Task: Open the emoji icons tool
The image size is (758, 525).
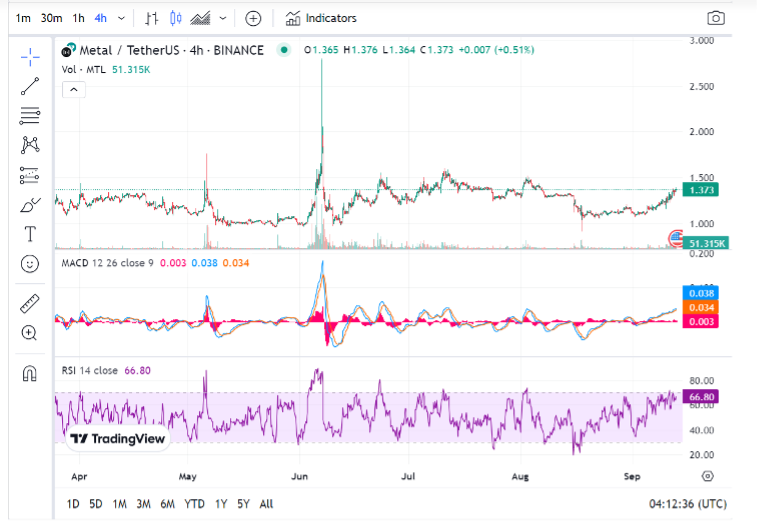Action: [30, 264]
